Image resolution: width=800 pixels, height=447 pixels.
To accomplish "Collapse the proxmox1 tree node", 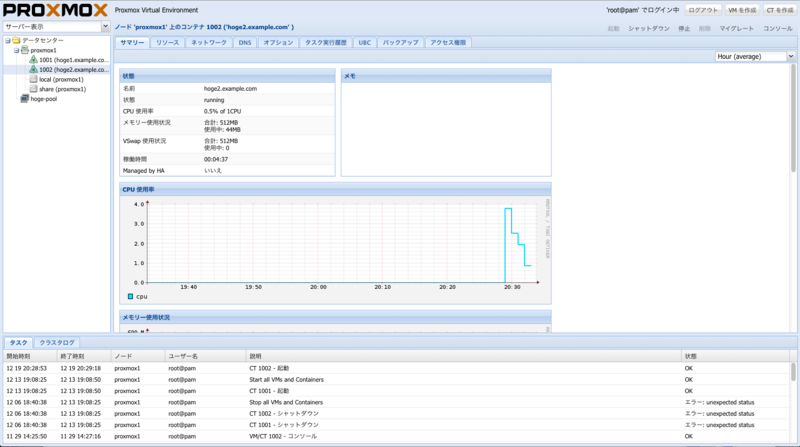I will pyautogui.click(x=16, y=50).
